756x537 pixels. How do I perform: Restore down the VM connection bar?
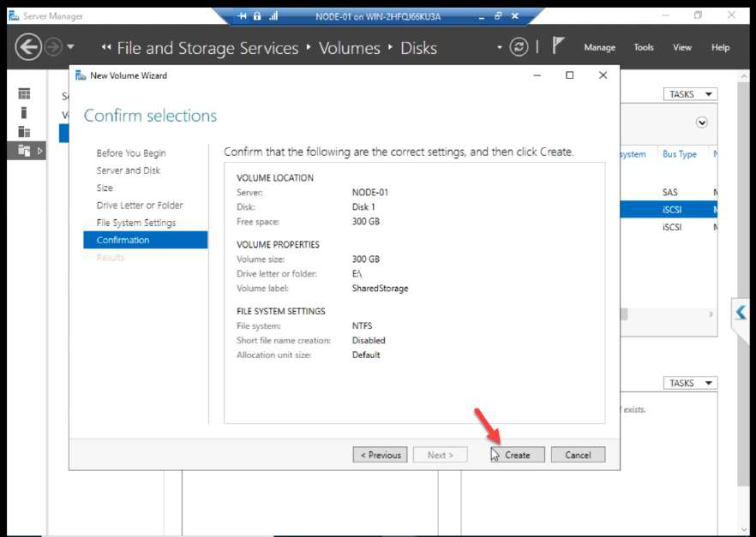(x=498, y=16)
